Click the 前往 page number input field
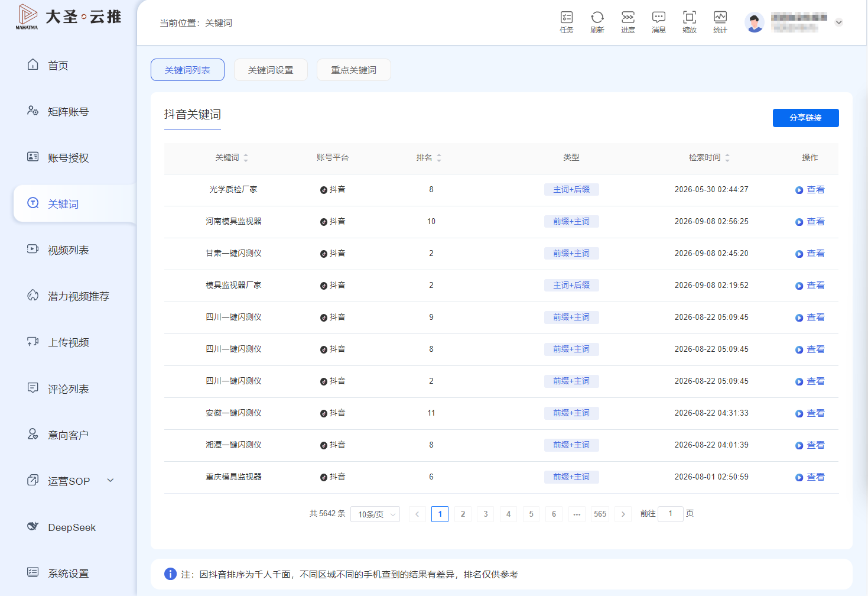 click(x=671, y=514)
